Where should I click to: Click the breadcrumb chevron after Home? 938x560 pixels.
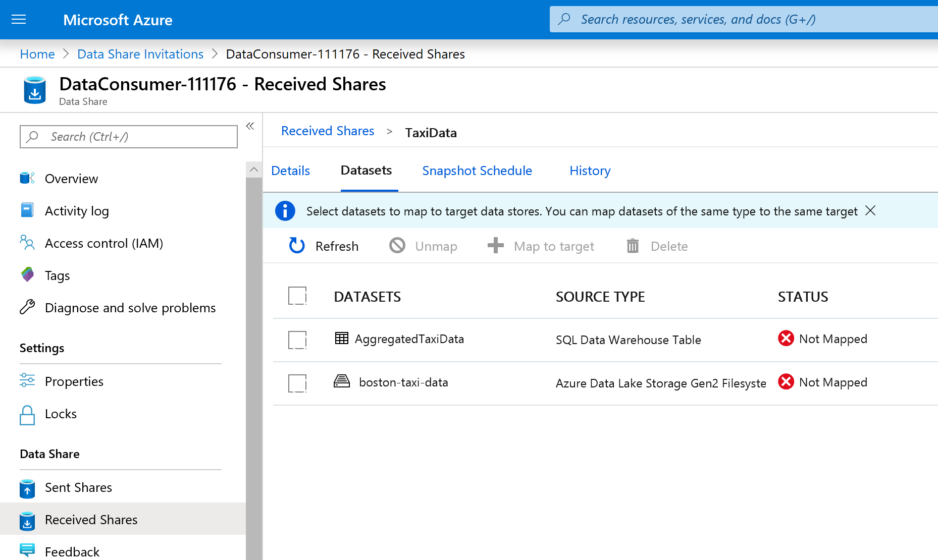[x=66, y=54]
